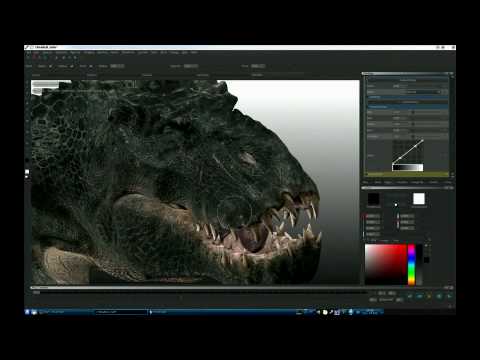The image size is (480, 360).
Task: Open the Windows Start button on taskbar
Action: [x=27, y=312]
